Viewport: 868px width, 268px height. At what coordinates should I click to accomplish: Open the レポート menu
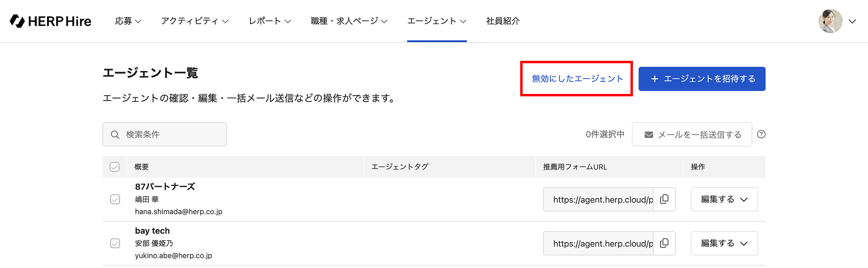pyautogui.click(x=270, y=21)
